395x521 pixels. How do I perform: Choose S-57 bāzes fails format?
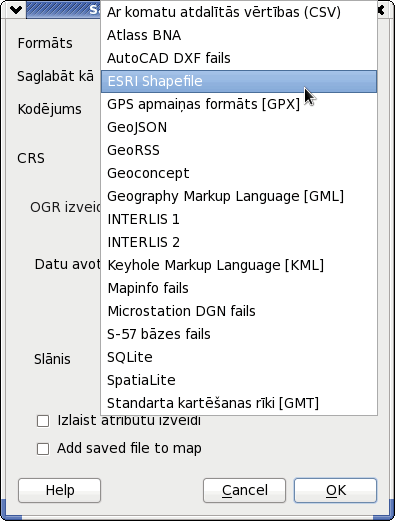coord(239,334)
